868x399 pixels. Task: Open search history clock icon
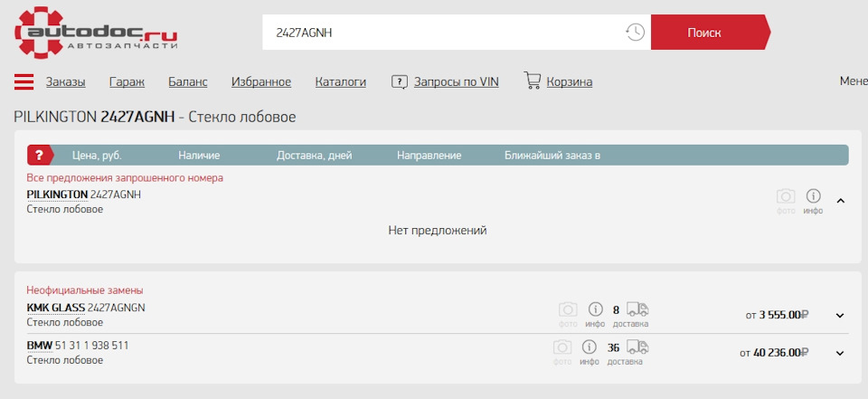[635, 33]
